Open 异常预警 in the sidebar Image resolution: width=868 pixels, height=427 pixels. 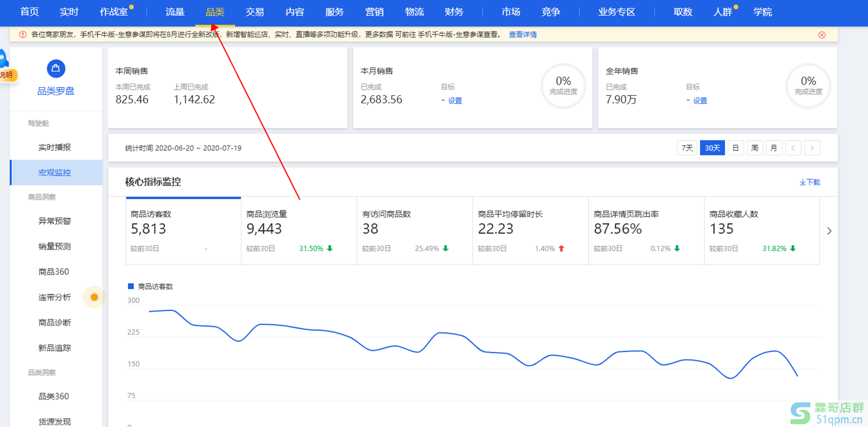coord(54,221)
